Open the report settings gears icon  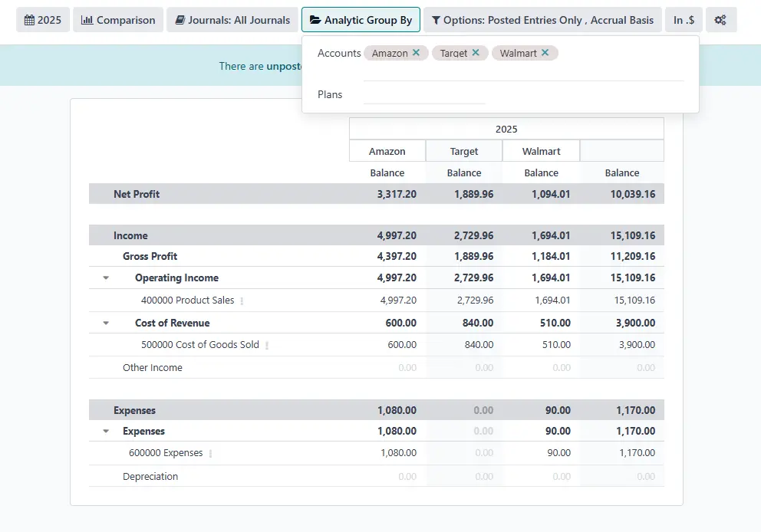720,20
